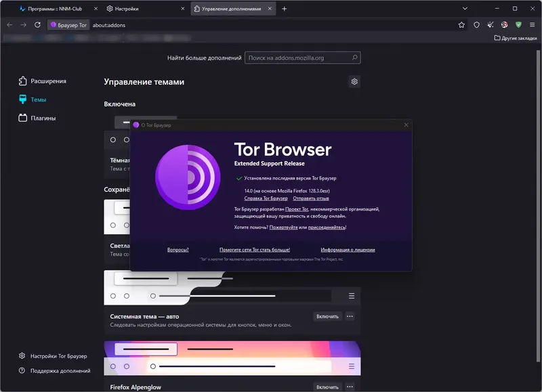542x392 pixels.
Task: Open a new tab with plus
Action: coord(284,9)
